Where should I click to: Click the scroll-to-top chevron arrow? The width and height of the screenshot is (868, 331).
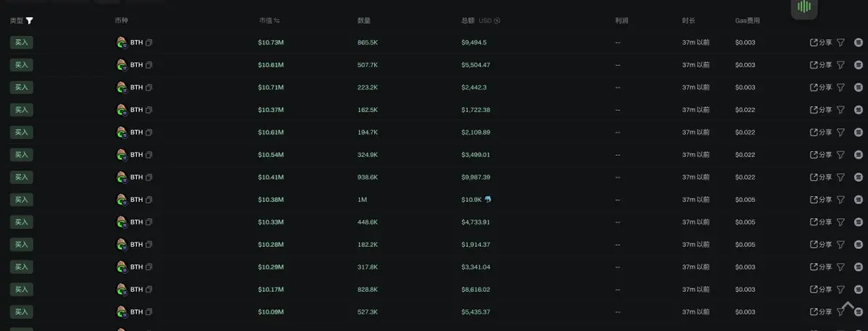[848, 306]
